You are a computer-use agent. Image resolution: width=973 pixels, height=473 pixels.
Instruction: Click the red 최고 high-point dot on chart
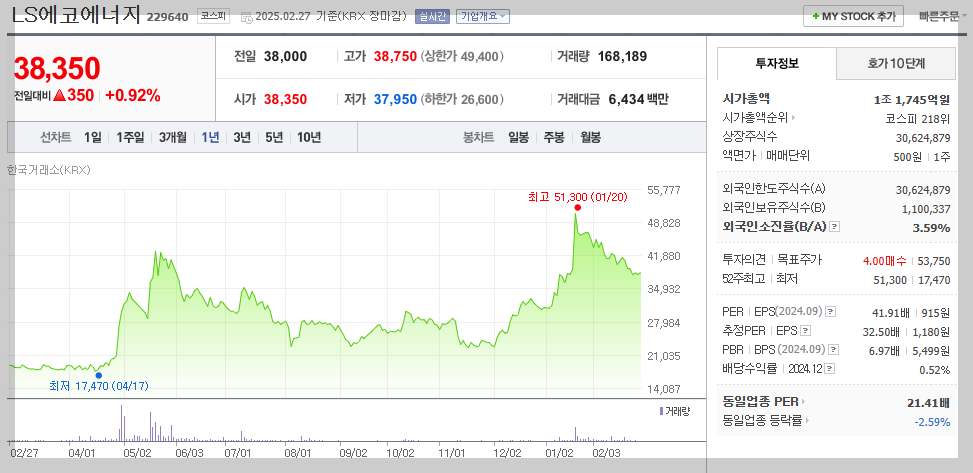(x=578, y=208)
